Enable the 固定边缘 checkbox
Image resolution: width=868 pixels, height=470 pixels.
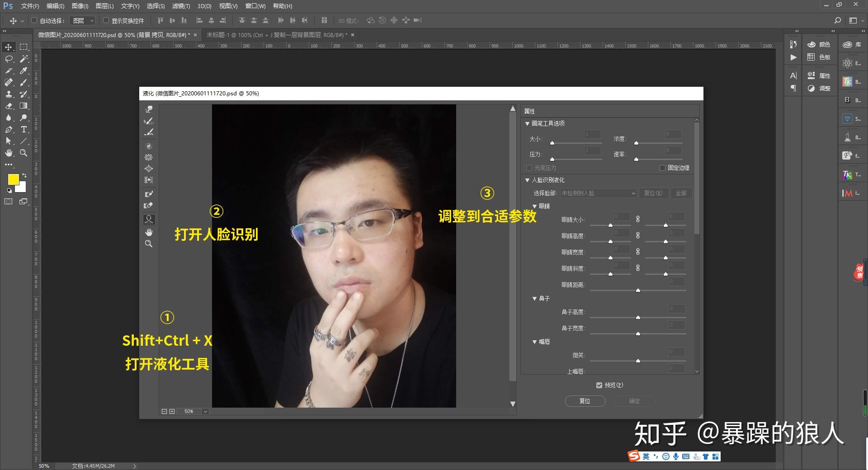pos(663,168)
